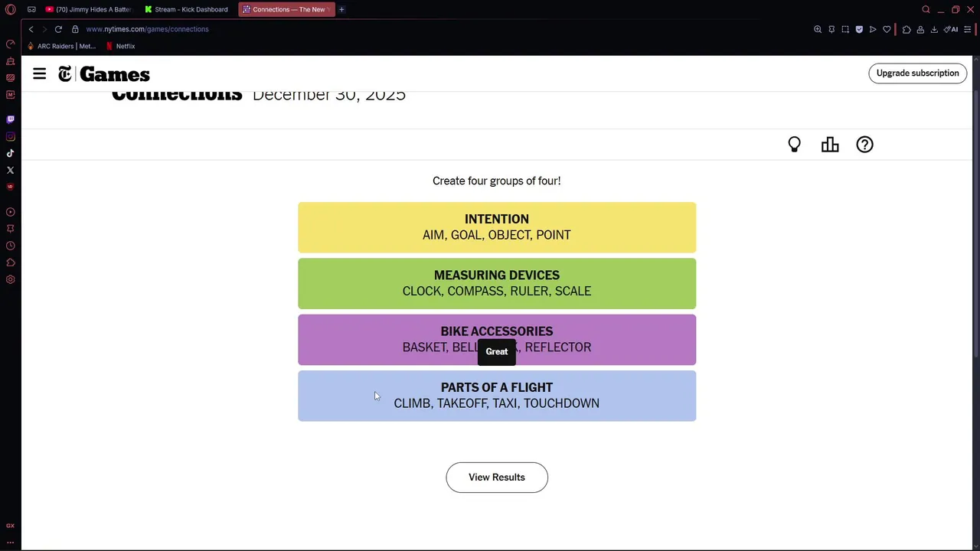The image size is (980, 551).
Task: Open the Netflix bookmark
Action: point(120,46)
